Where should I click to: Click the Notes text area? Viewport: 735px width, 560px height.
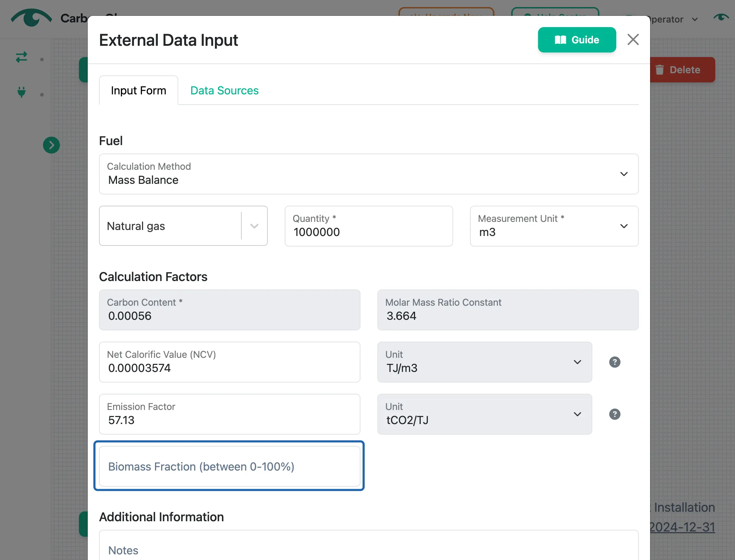pyautogui.click(x=369, y=545)
